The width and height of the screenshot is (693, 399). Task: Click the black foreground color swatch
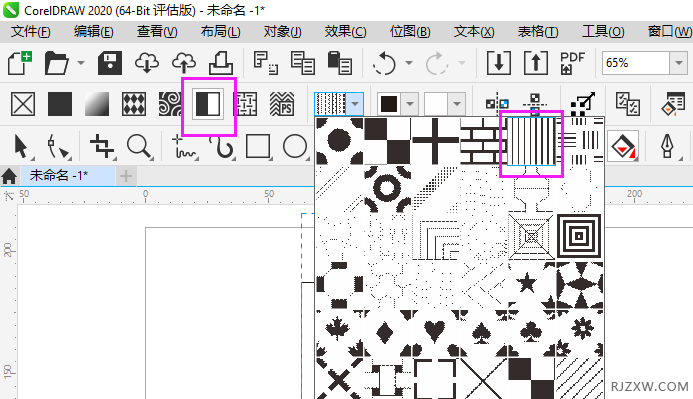(x=389, y=104)
